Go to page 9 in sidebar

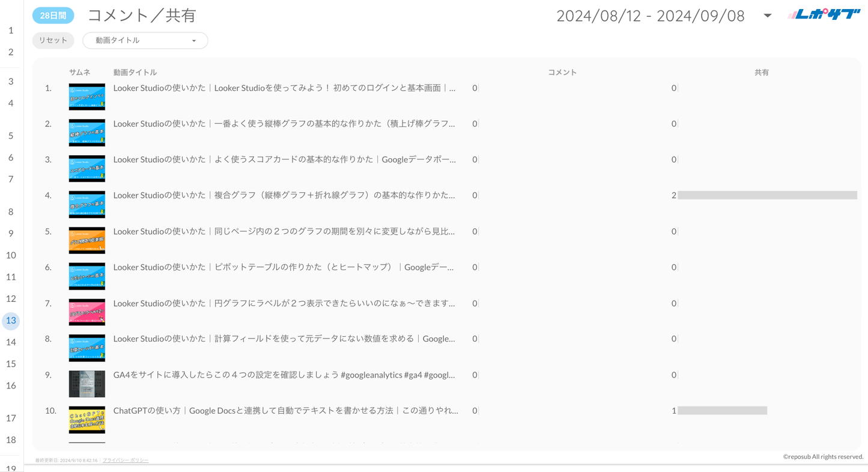pos(11,233)
